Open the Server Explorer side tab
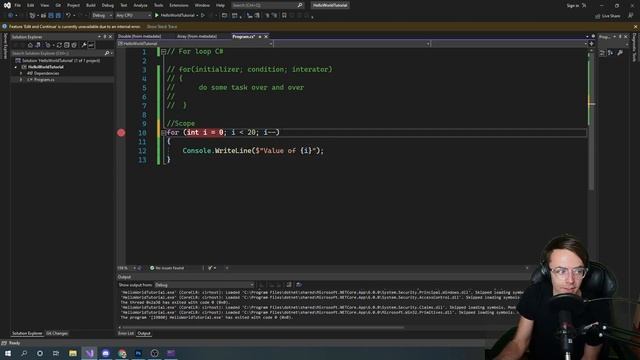 point(5,46)
